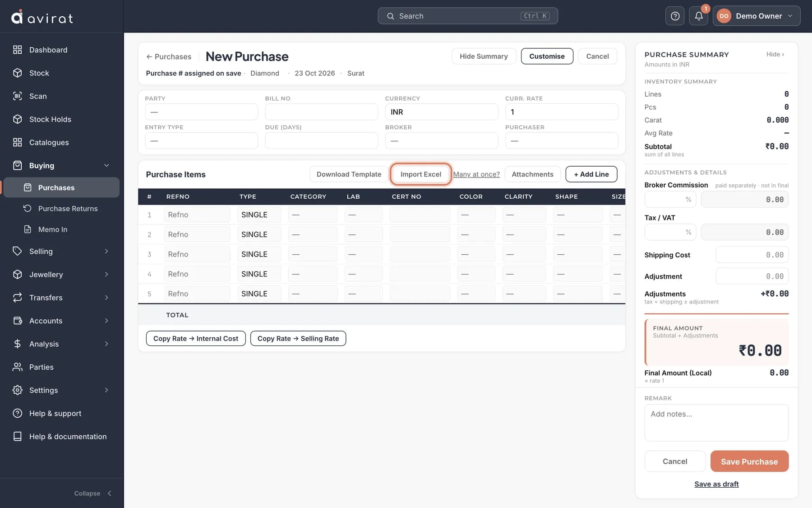The image size is (812, 508).
Task: Expand the Selling menu chevron
Action: [106, 251]
